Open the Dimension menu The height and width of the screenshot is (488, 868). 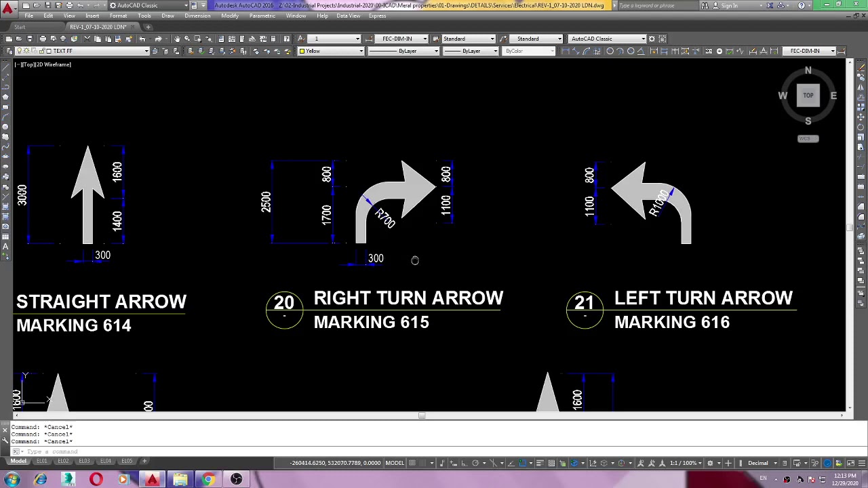click(x=197, y=16)
